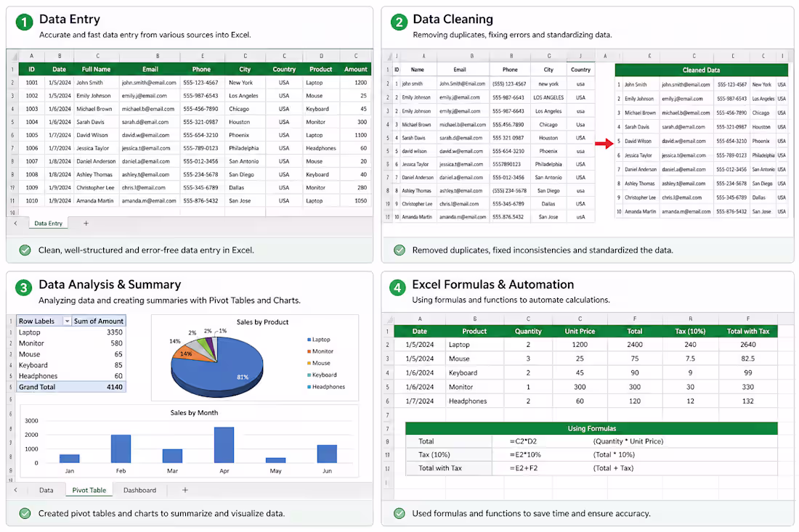This screenshot has width=799, height=532.
Task: Click michael.b@email.com in the Data Entry table
Action: [x=148, y=109]
